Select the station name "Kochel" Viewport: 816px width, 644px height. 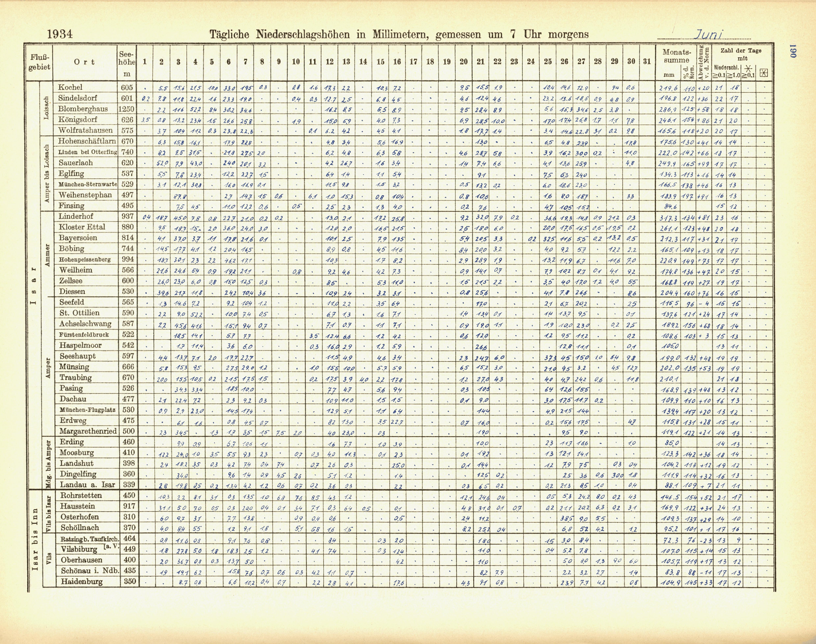click(70, 87)
